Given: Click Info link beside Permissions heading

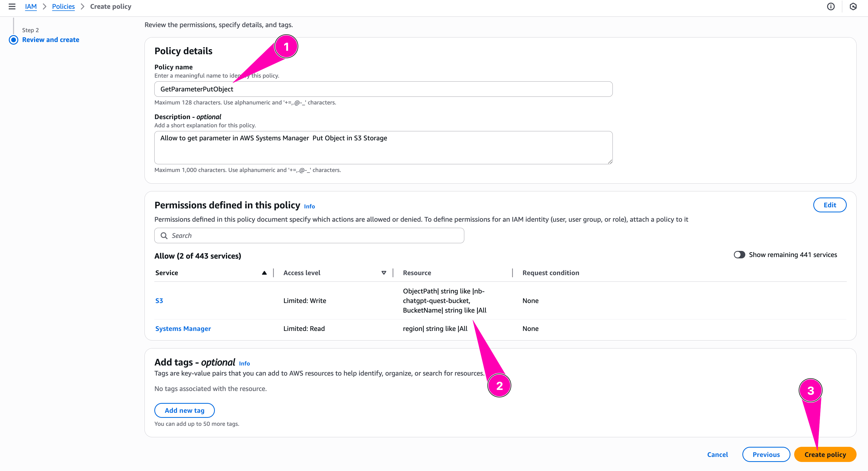Looking at the screenshot, I should coord(309,206).
